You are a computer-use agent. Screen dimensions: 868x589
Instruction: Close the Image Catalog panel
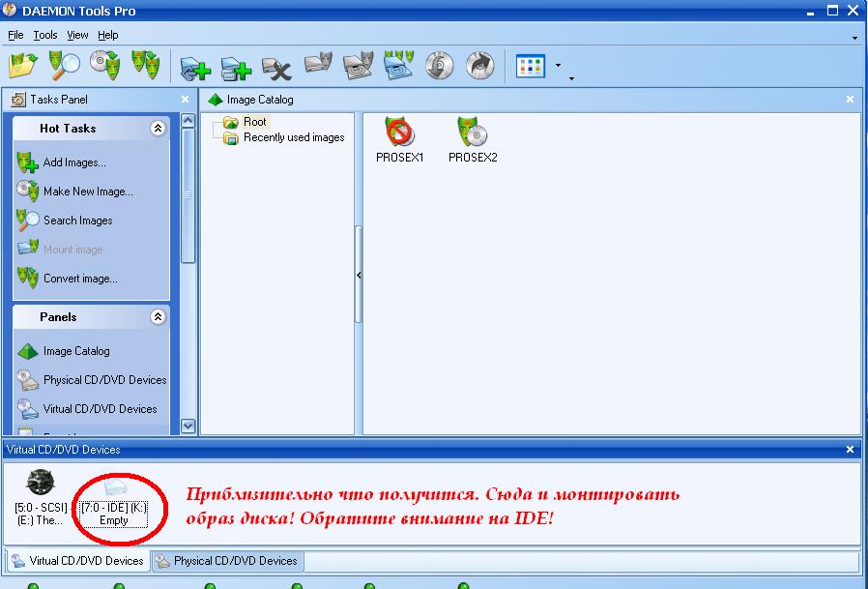click(x=850, y=100)
